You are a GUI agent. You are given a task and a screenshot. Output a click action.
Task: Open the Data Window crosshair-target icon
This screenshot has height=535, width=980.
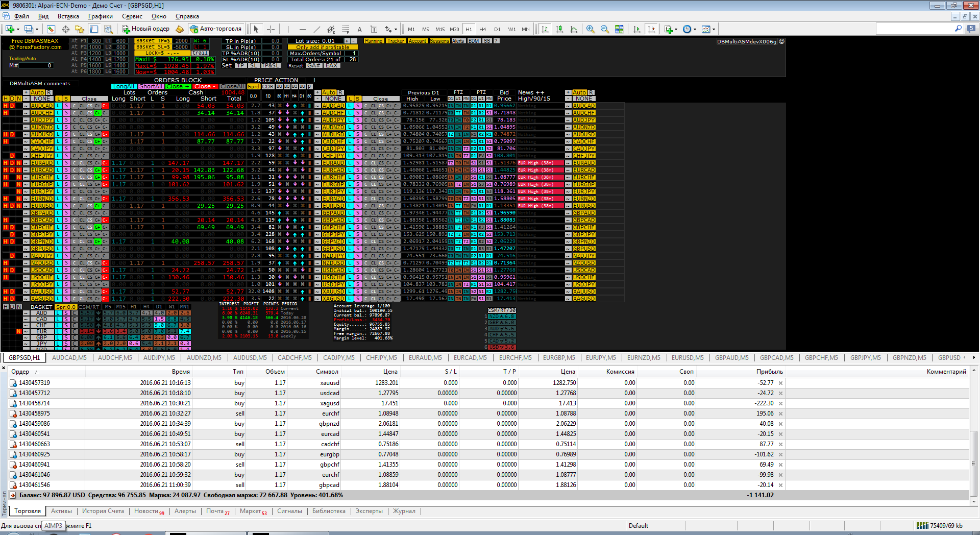[65, 29]
